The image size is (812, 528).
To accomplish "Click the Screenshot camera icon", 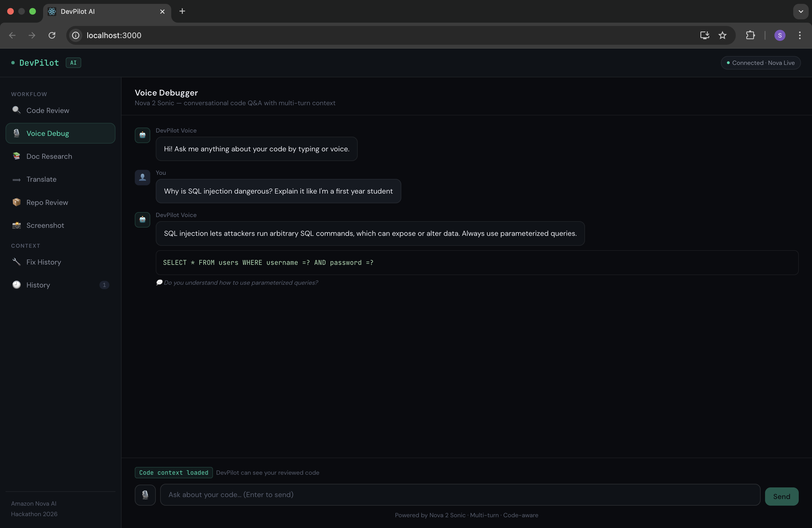I will click(x=16, y=225).
